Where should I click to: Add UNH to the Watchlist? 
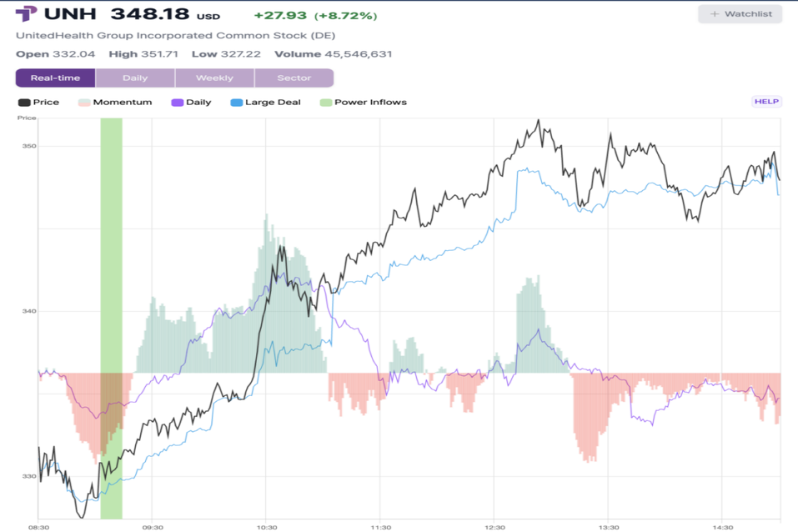pos(740,14)
